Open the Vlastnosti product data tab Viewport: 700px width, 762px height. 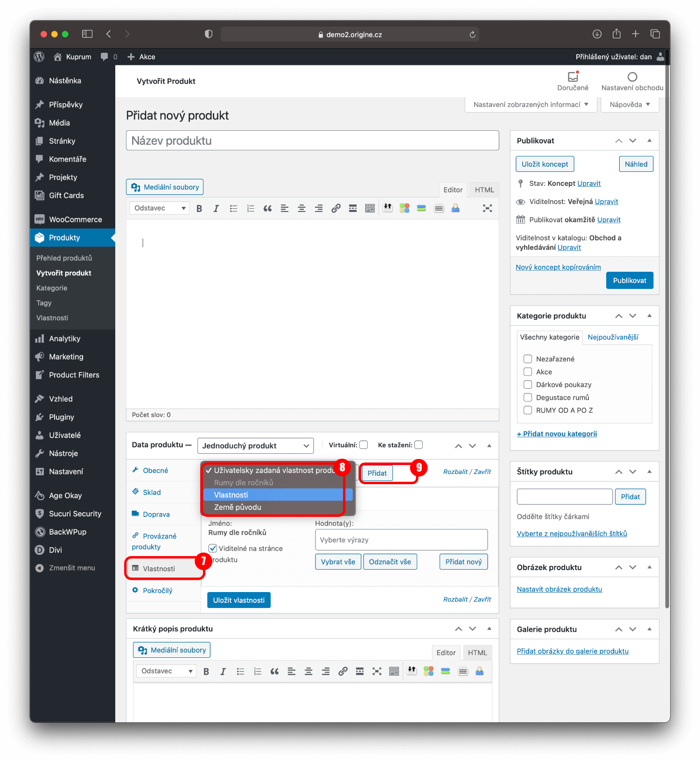[159, 569]
